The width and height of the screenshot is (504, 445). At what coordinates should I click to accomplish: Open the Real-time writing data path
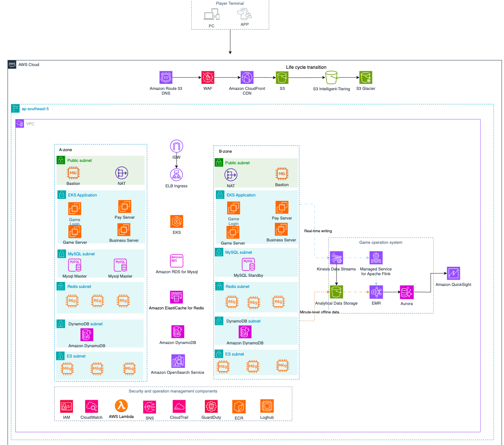click(x=317, y=231)
